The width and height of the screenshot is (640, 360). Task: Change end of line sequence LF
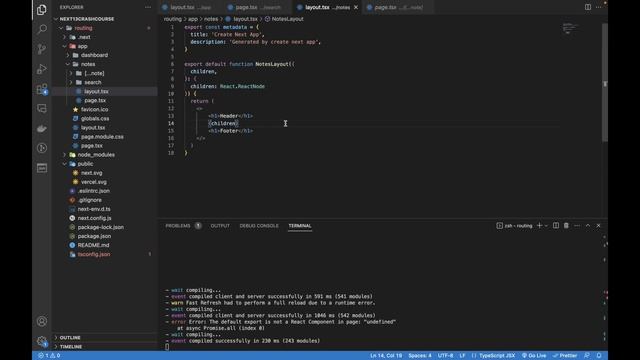462,356
